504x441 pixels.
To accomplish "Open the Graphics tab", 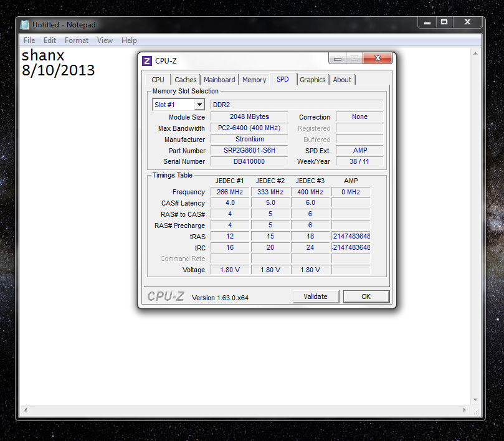I will pos(312,80).
